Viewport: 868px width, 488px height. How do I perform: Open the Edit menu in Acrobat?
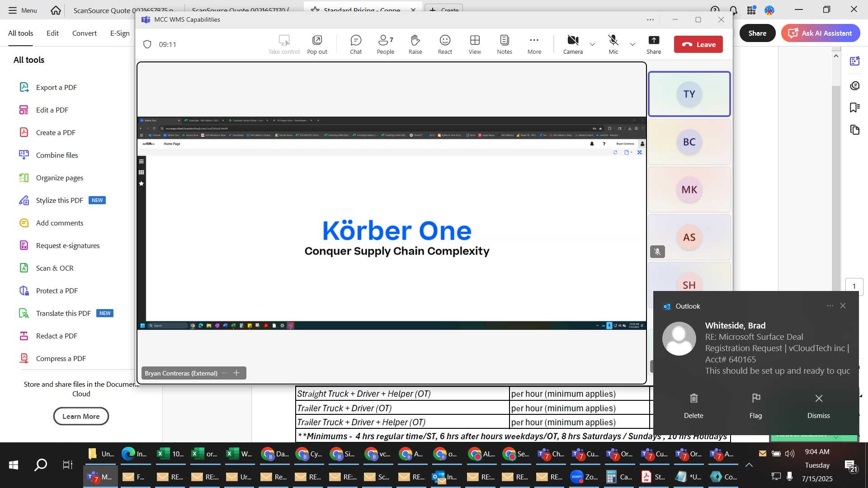(52, 33)
